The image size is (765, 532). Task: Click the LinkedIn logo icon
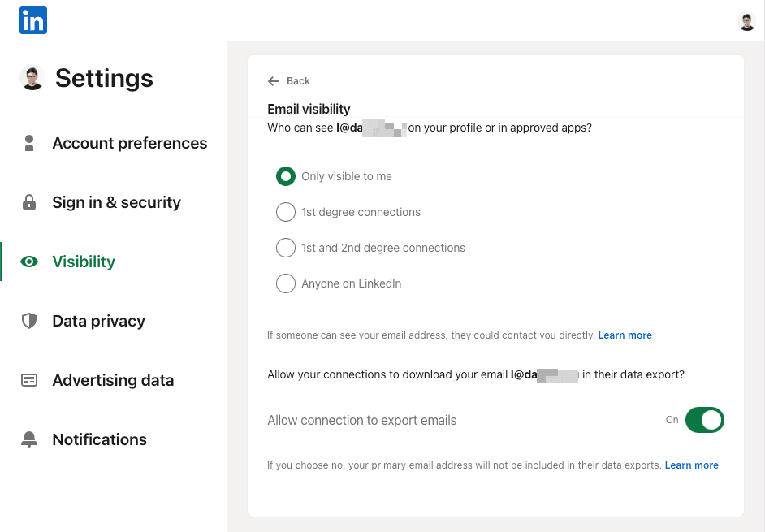[32, 20]
